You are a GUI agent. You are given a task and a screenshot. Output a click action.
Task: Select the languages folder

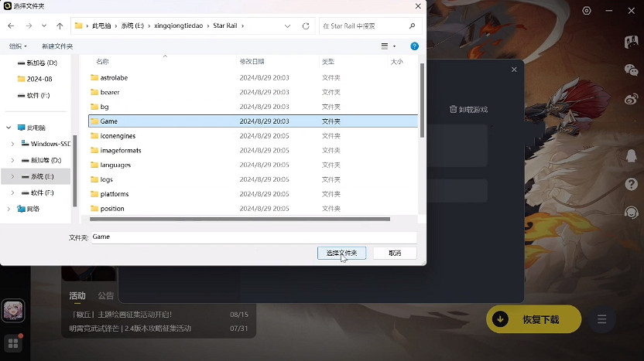tap(115, 165)
